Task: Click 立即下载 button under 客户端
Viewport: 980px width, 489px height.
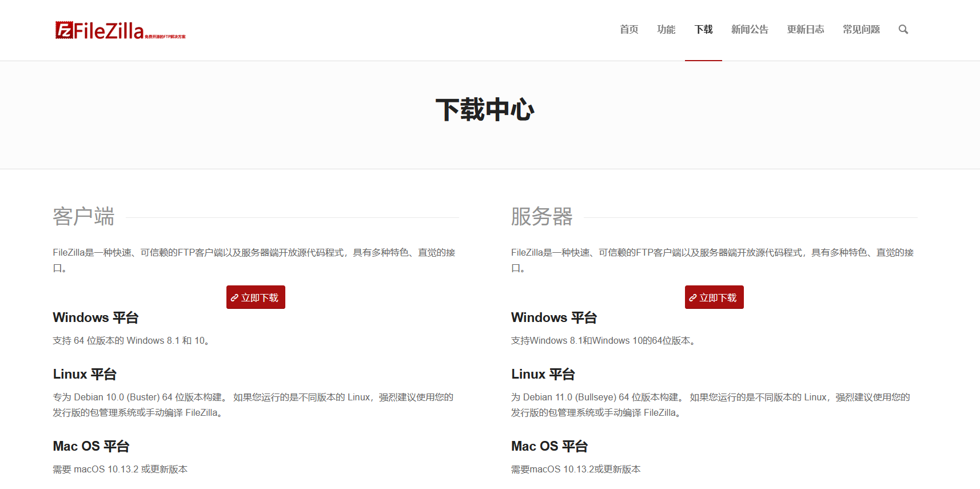Action: [x=256, y=297]
